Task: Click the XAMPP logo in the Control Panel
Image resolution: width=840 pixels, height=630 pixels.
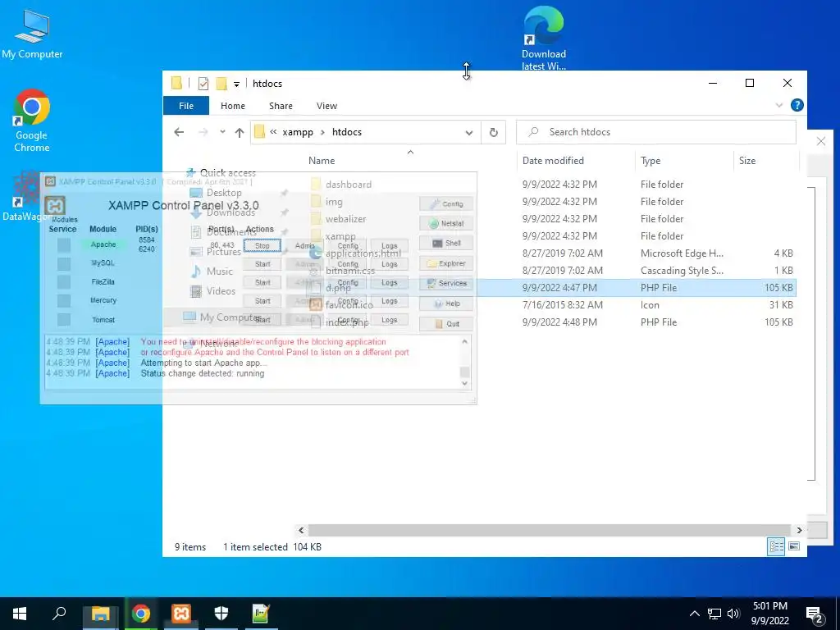Action: click(55, 206)
